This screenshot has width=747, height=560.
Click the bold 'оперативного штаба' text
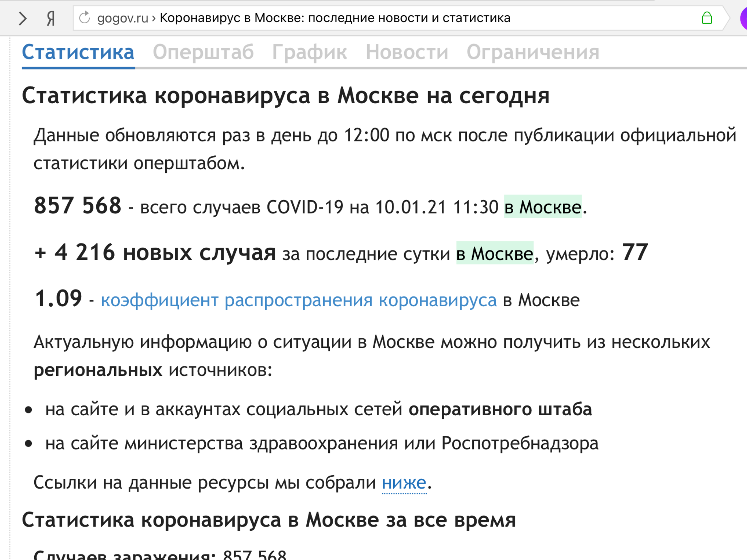click(x=500, y=409)
